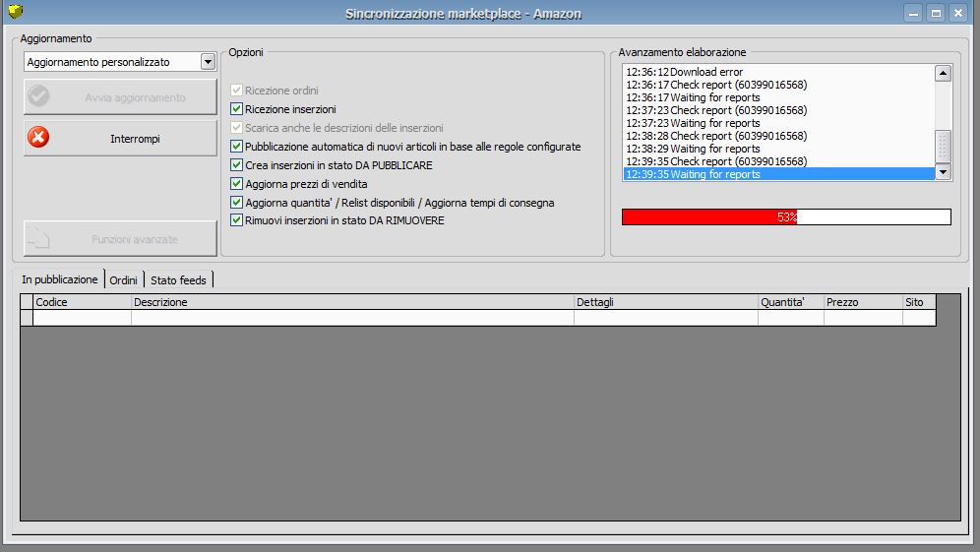The image size is (980, 552).
Task: Toggle the Aggiorna prezzi di vendita checkbox
Action: coord(236,184)
